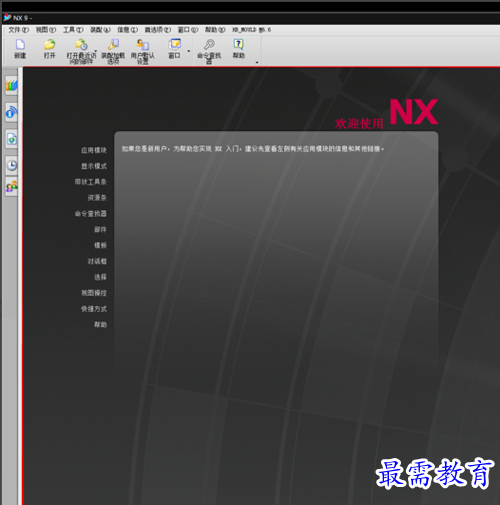
Task: Open the HD_MOULD plugin menu
Action: pyautogui.click(x=252, y=30)
